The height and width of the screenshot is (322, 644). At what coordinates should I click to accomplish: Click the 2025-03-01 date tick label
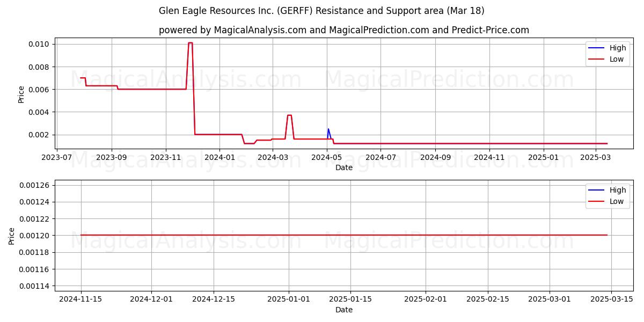550,300
